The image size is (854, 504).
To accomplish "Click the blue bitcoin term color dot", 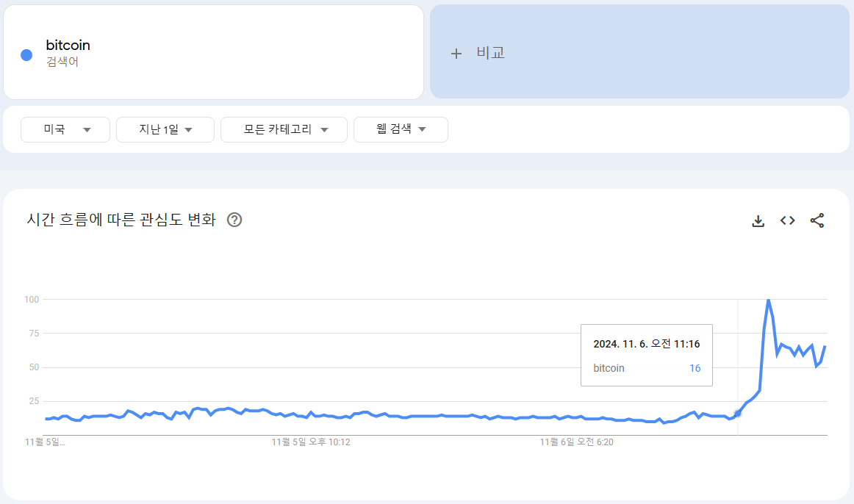I will [x=26, y=55].
